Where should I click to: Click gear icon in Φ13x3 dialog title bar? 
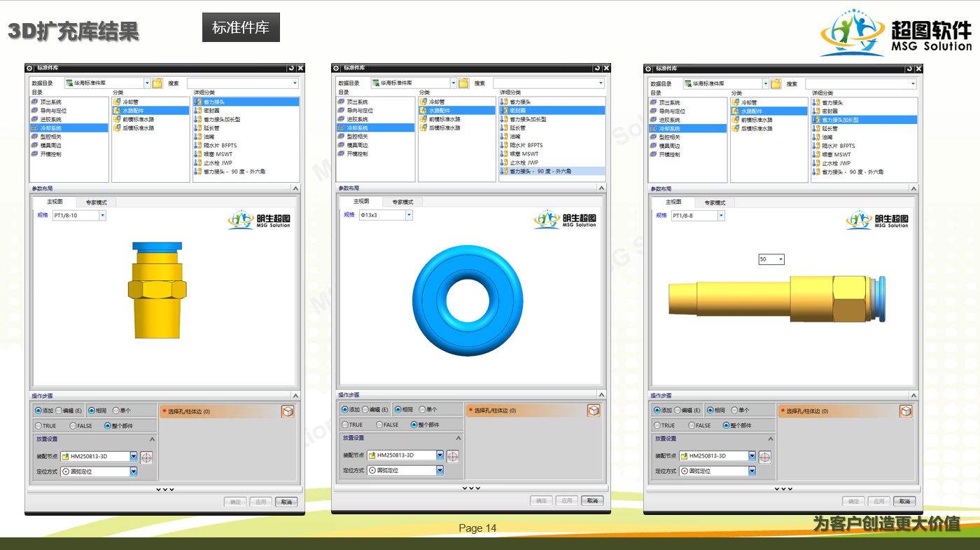point(336,68)
